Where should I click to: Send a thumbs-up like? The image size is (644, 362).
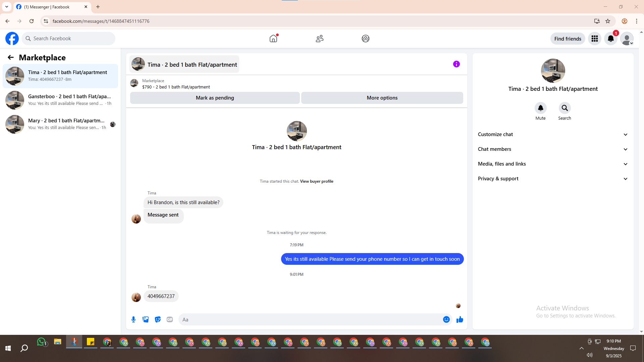click(x=460, y=319)
